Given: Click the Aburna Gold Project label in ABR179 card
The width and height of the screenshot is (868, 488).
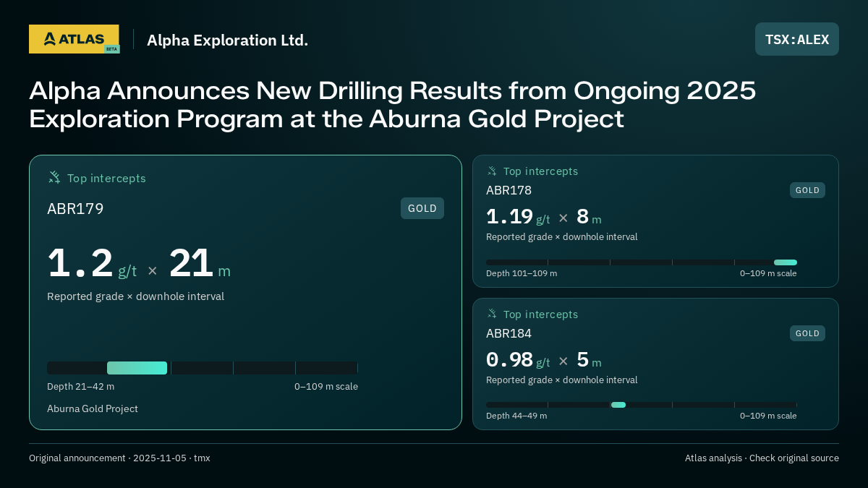Looking at the screenshot, I should point(93,409).
